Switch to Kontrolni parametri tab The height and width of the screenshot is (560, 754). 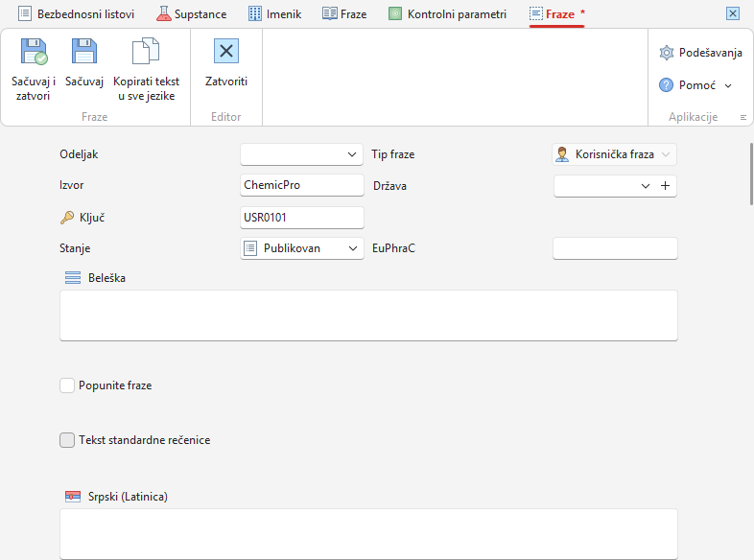click(447, 14)
